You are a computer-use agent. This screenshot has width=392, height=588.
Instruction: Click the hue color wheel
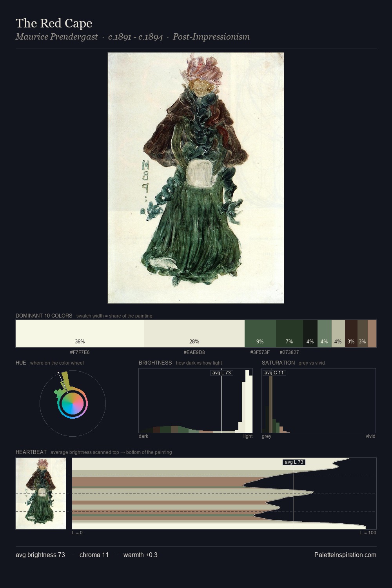pos(73,403)
